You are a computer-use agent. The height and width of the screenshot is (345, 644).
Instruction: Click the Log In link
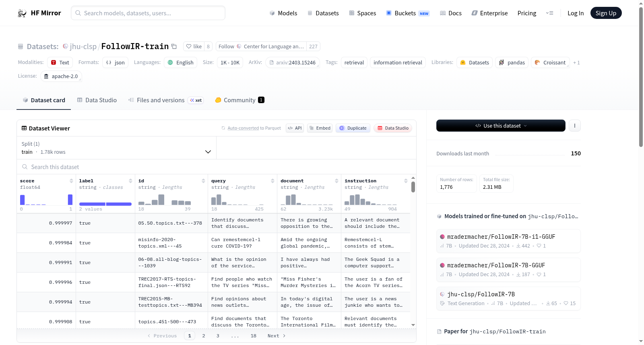click(576, 13)
